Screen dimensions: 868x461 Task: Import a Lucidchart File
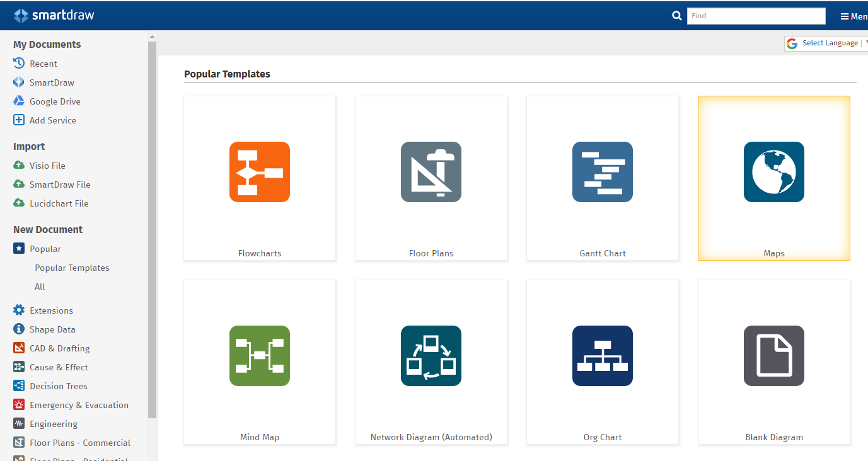pyautogui.click(x=59, y=203)
